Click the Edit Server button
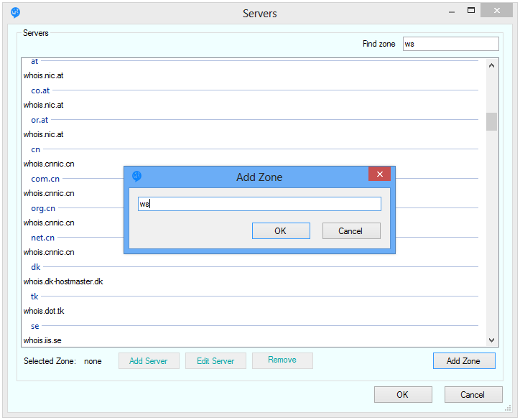Viewport: 520px width, 420px height. (x=215, y=360)
